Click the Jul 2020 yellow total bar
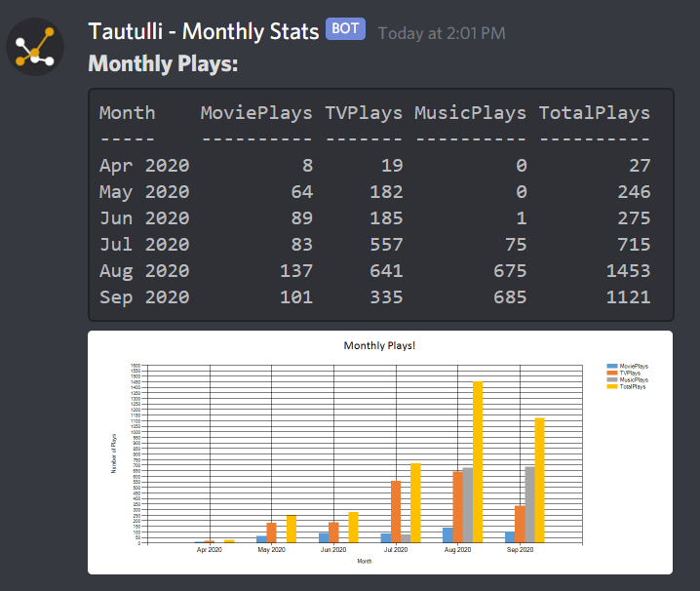Screen dimensions: 700x591 click(x=415, y=503)
